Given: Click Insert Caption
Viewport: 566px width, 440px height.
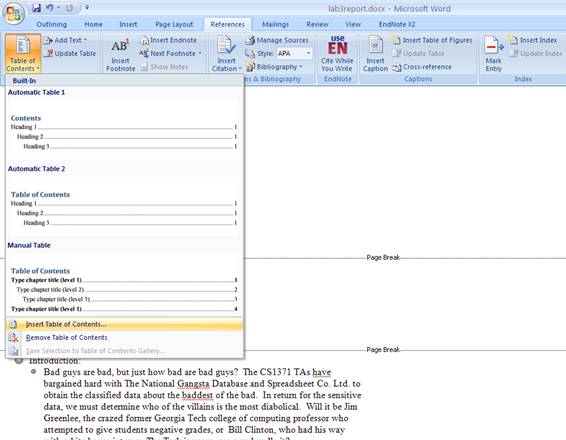Looking at the screenshot, I should point(375,54).
